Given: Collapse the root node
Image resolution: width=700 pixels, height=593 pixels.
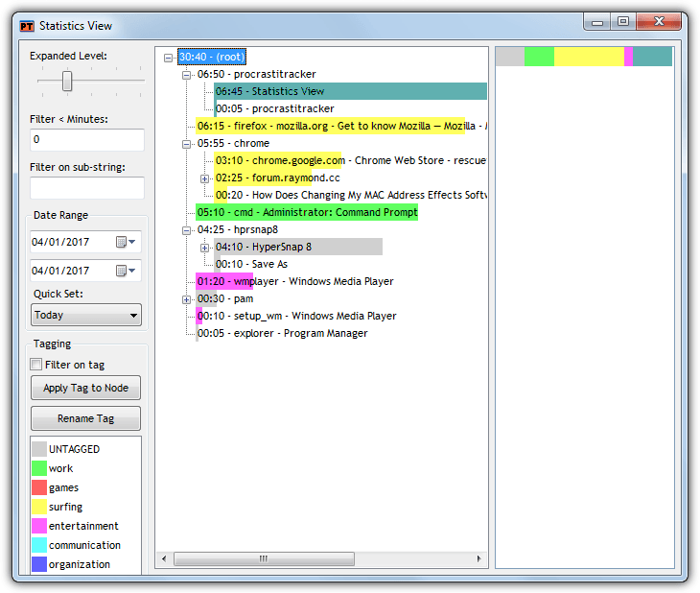Looking at the screenshot, I should coord(168,58).
